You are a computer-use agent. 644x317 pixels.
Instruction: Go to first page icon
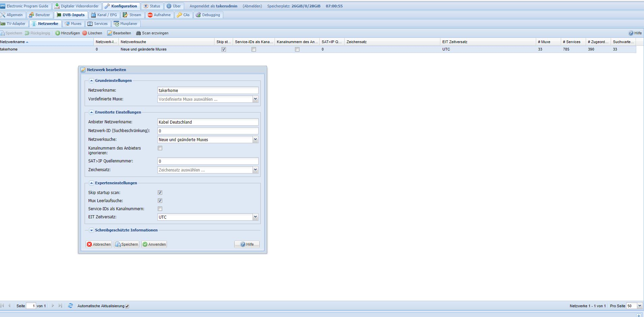click(x=2, y=306)
